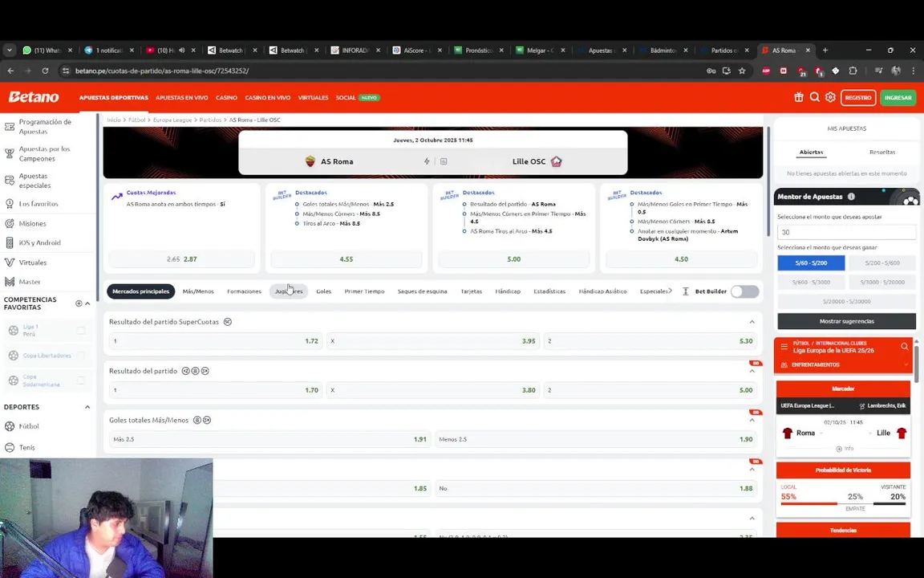The image size is (924, 578).
Task: Go to Casino in the top menu
Action: [x=226, y=98]
